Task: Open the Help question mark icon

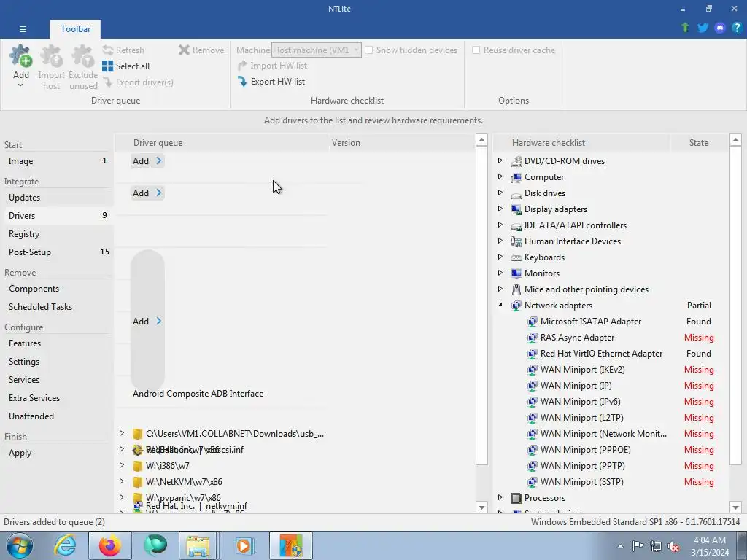Action: click(x=737, y=28)
